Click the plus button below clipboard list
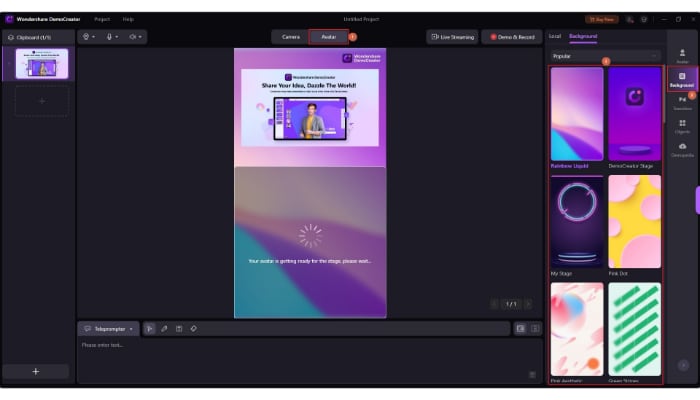This screenshot has width=700, height=400. [36, 371]
